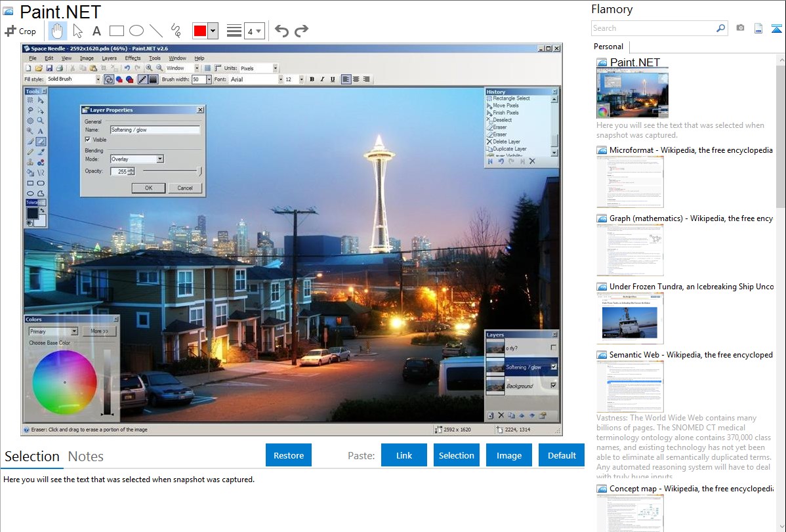Click the blue collapse-to-top icon
This screenshot has width=786, height=532.
click(776, 28)
